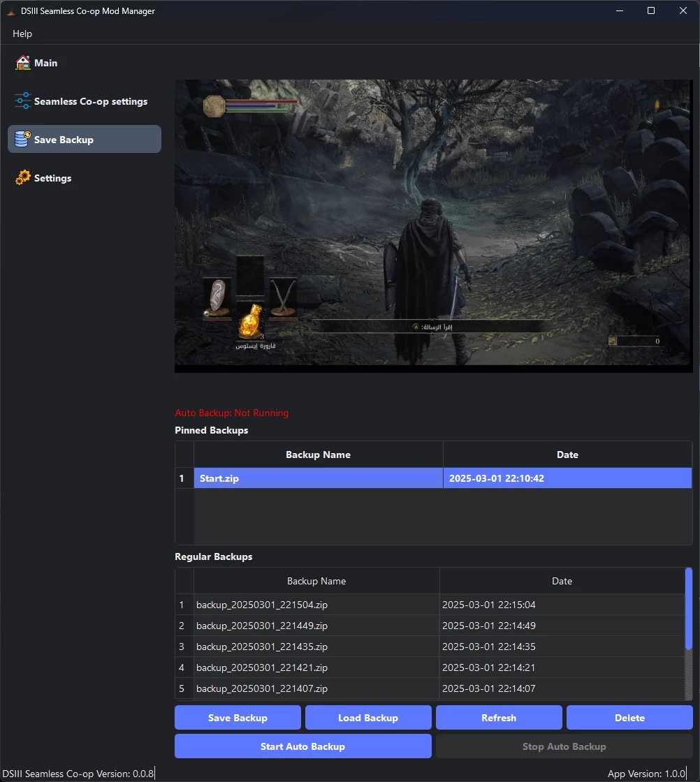Click row number 1 in Pinned Backups
700x782 pixels.
184,478
